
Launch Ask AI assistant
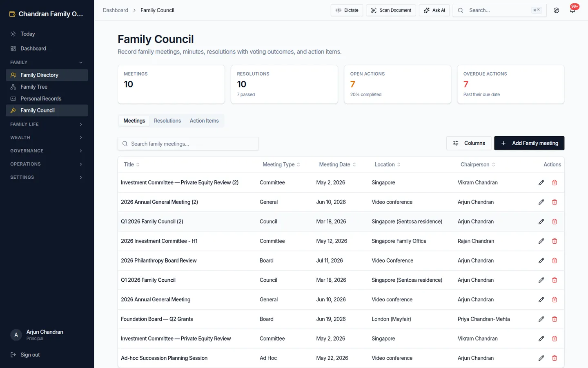click(x=434, y=10)
